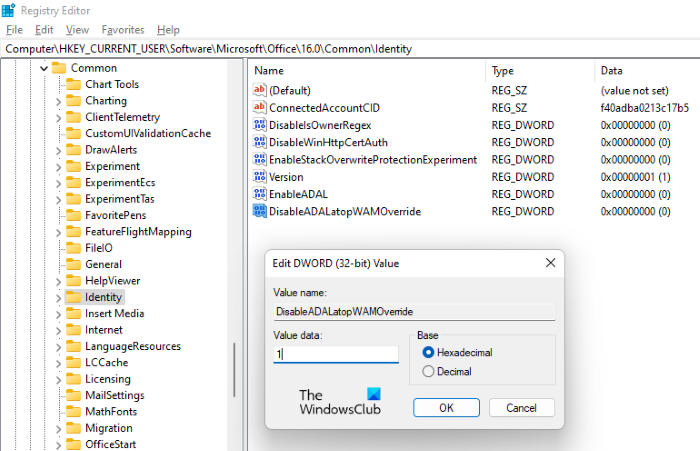
Task: Click the registry path address bar
Action: pyautogui.click(x=350, y=49)
